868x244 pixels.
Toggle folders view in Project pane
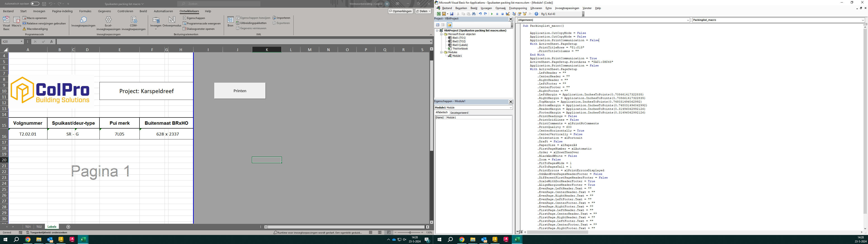pos(449,25)
